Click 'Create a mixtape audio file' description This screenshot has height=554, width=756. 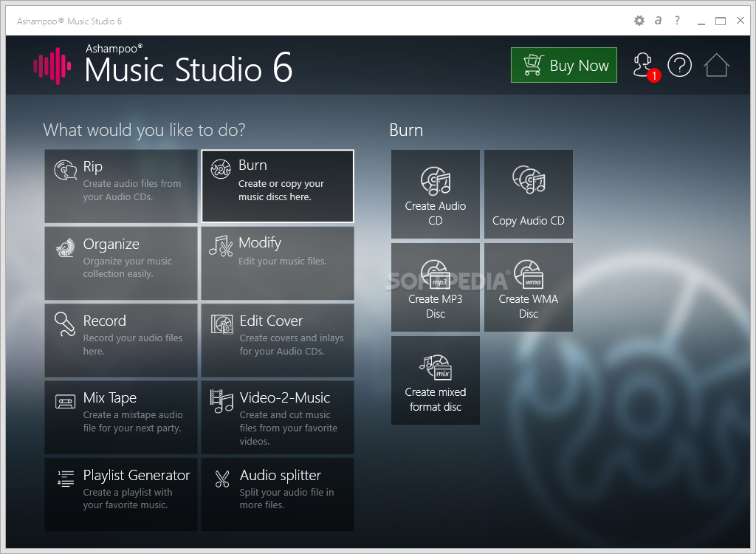click(133, 421)
